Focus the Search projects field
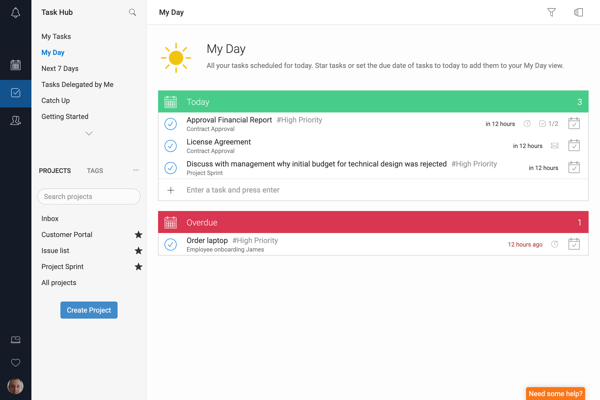The height and width of the screenshot is (400, 600). point(89,196)
